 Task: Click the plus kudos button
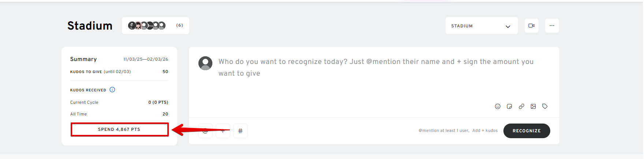pos(223,131)
